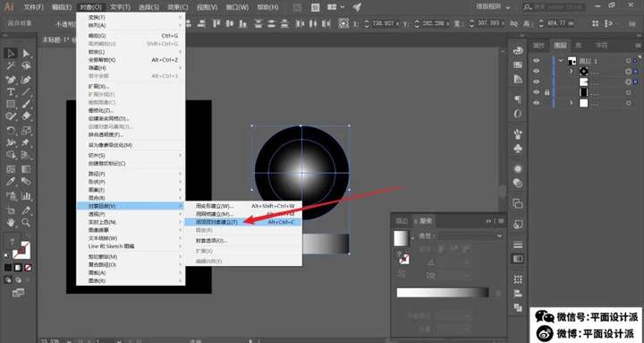Viewport: 644px width, 343px height.
Task: Unlock the locked black rectangle sublayer
Action: (x=547, y=92)
